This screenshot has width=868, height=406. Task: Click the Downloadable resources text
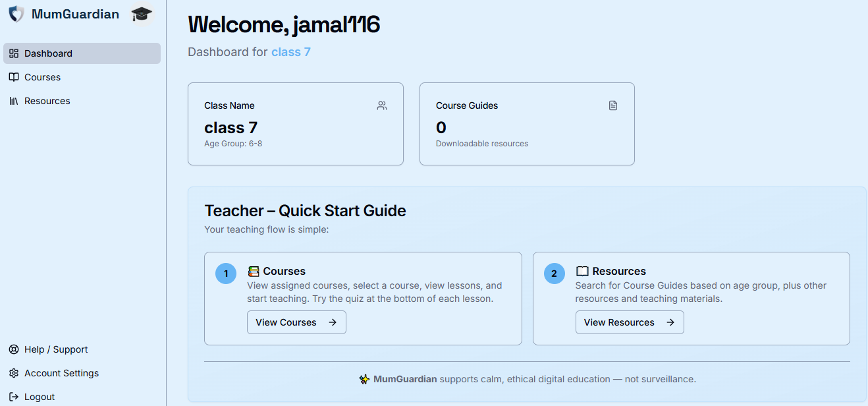click(x=482, y=144)
